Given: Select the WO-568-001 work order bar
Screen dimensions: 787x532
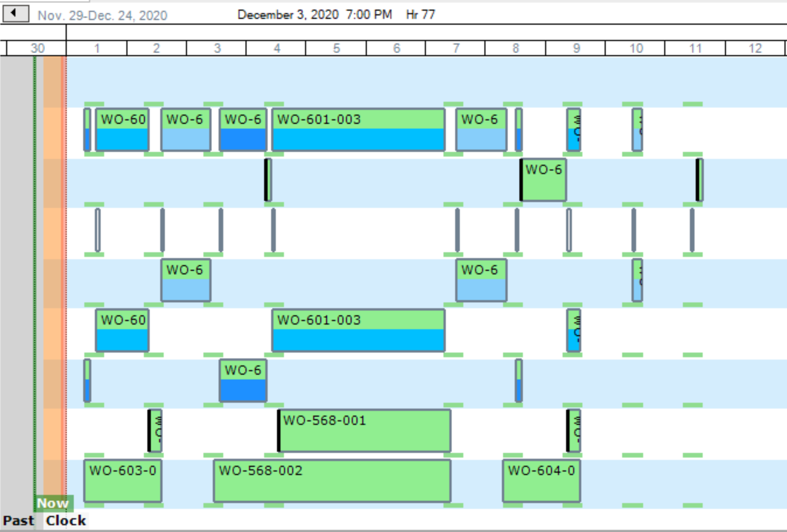Looking at the screenshot, I should pos(364,429).
